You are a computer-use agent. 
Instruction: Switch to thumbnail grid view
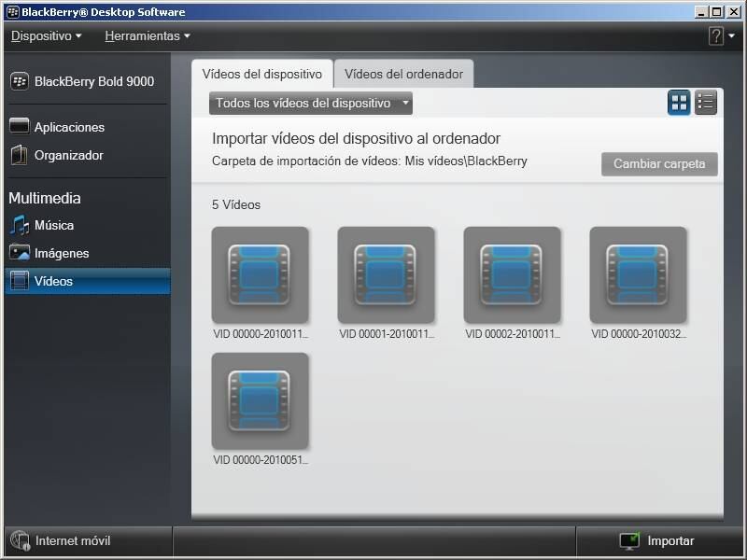coord(679,103)
